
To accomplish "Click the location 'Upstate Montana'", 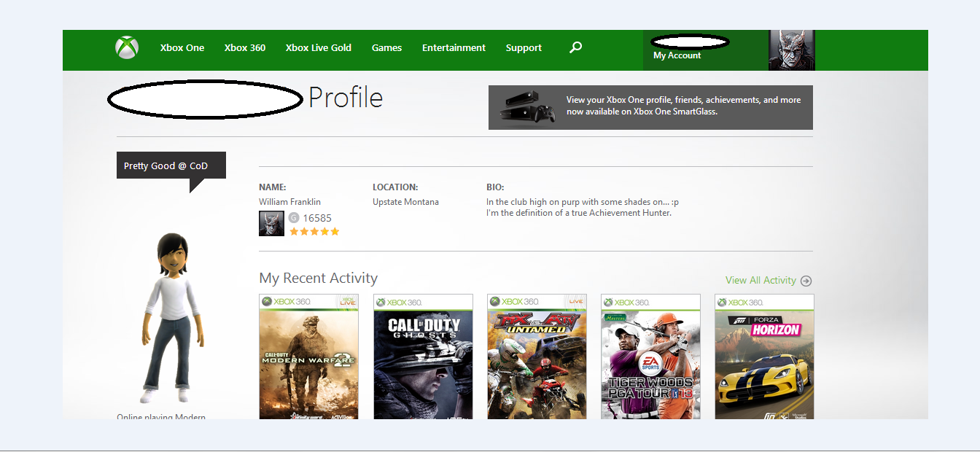I will pos(405,202).
